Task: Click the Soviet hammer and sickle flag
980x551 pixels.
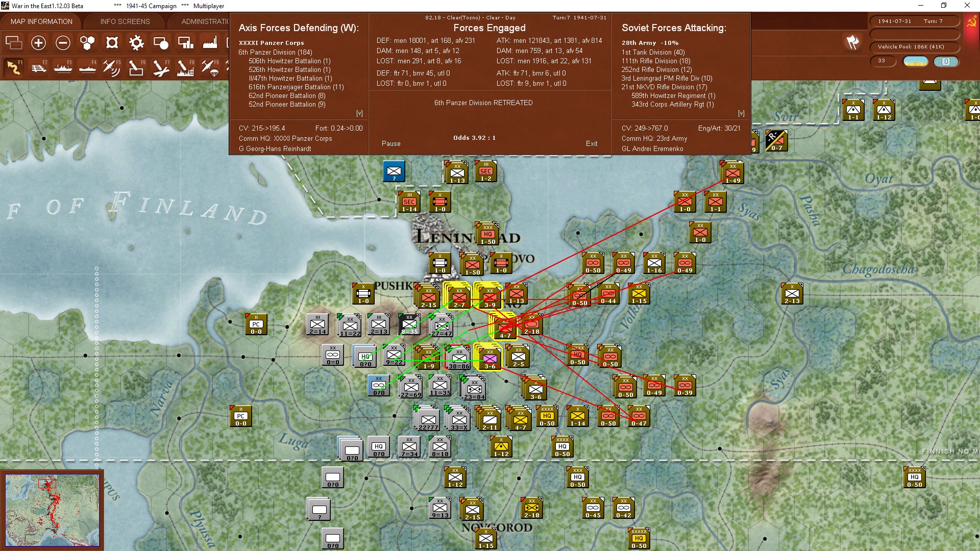Action: (x=971, y=22)
